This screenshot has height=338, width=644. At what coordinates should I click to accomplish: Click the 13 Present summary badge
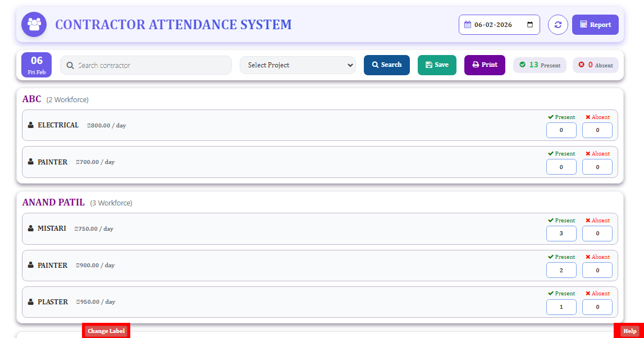pos(540,65)
